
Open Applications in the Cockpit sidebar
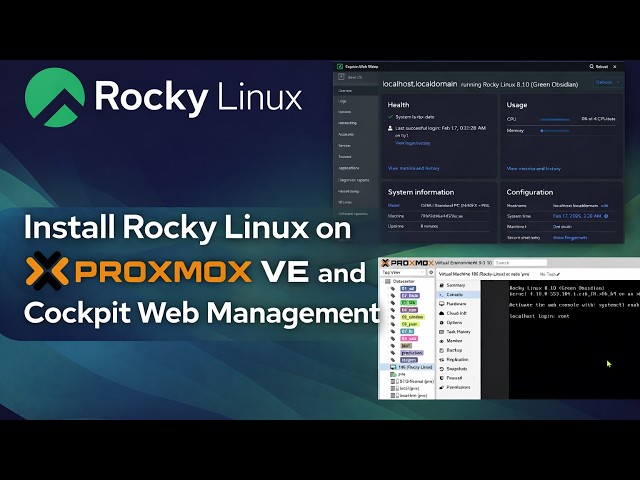click(x=349, y=168)
